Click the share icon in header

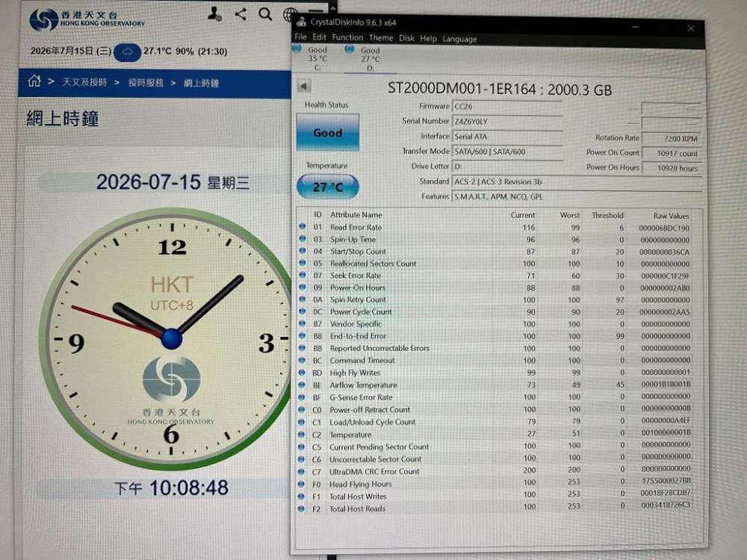241,13
